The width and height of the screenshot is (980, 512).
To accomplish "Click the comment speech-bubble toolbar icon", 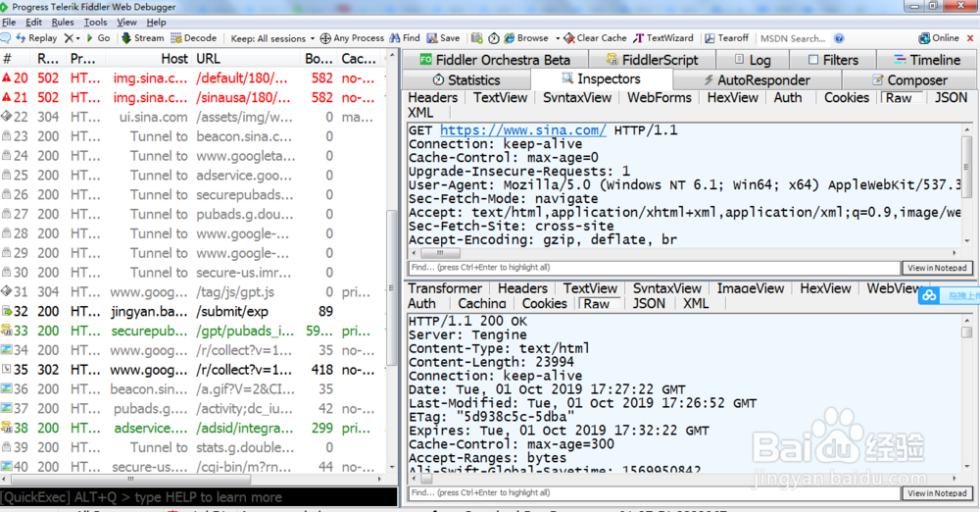I will tap(6, 38).
